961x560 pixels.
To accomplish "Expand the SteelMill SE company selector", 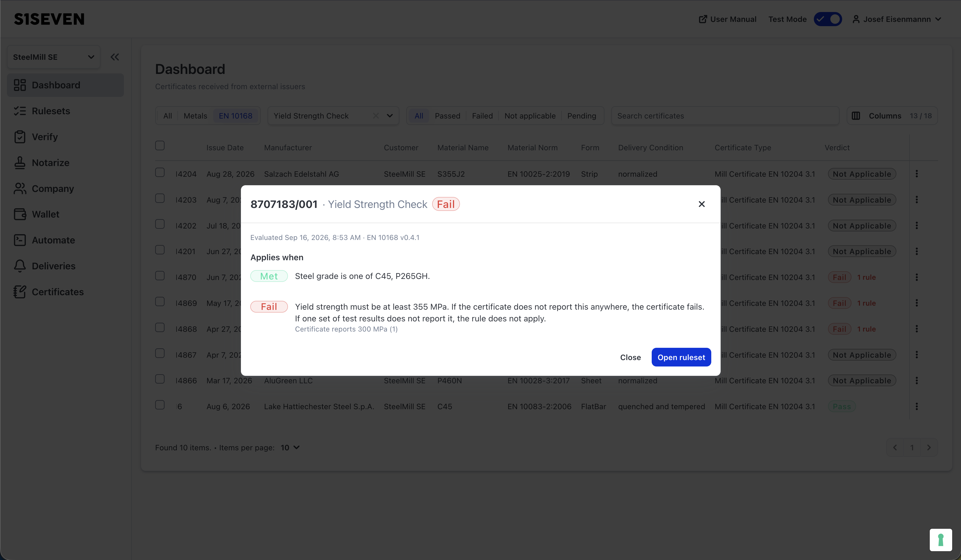I will click(54, 57).
